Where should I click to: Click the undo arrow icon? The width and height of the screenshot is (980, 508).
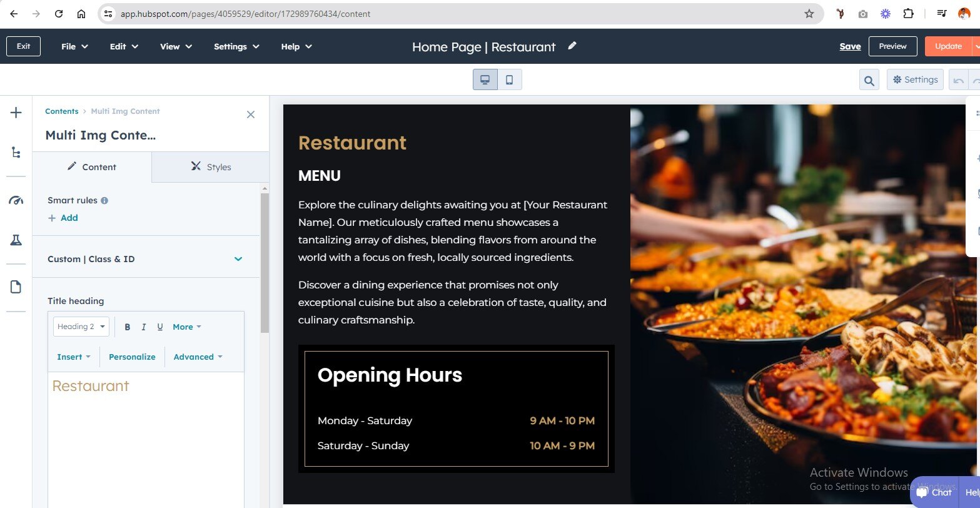[x=958, y=80]
